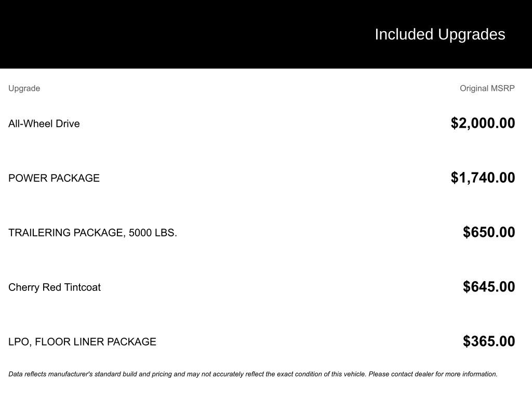Viewport: 532px width, 399px height.
Task: Select the POWER PACKAGE upgrade label
Action: tap(54, 178)
